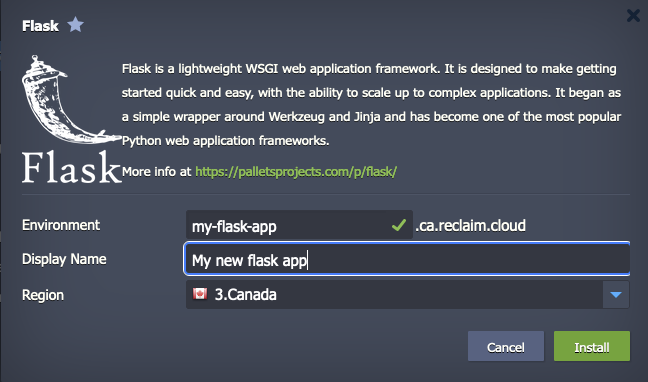The height and width of the screenshot is (382, 648).
Task: Click the large Flask wordmark under logo
Action: pyautogui.click(x=71, y=167)
